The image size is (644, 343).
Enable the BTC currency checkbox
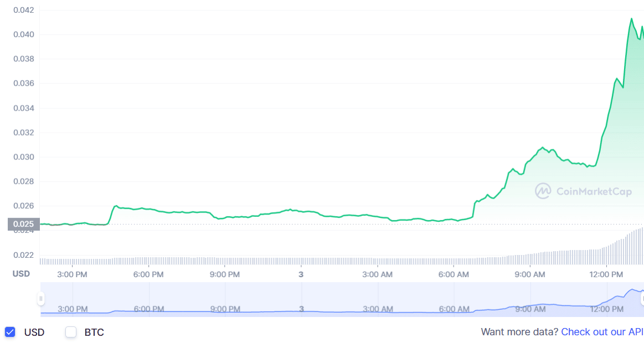[x=71, y=332]
